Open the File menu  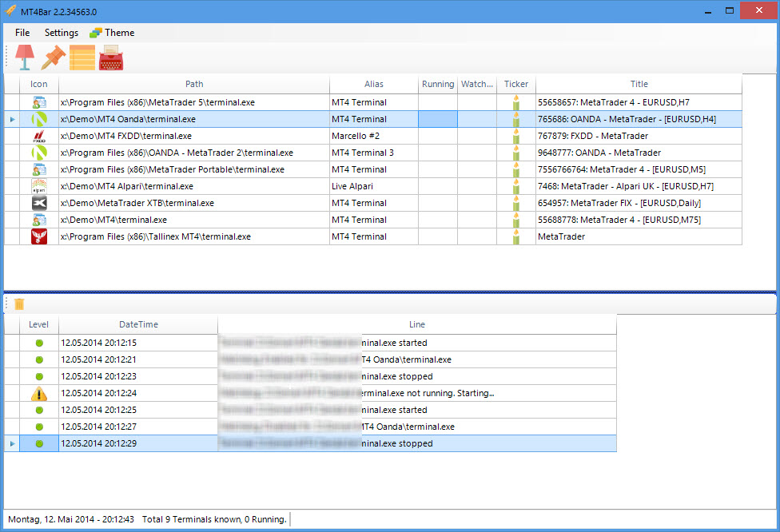[x=22, y=32]
